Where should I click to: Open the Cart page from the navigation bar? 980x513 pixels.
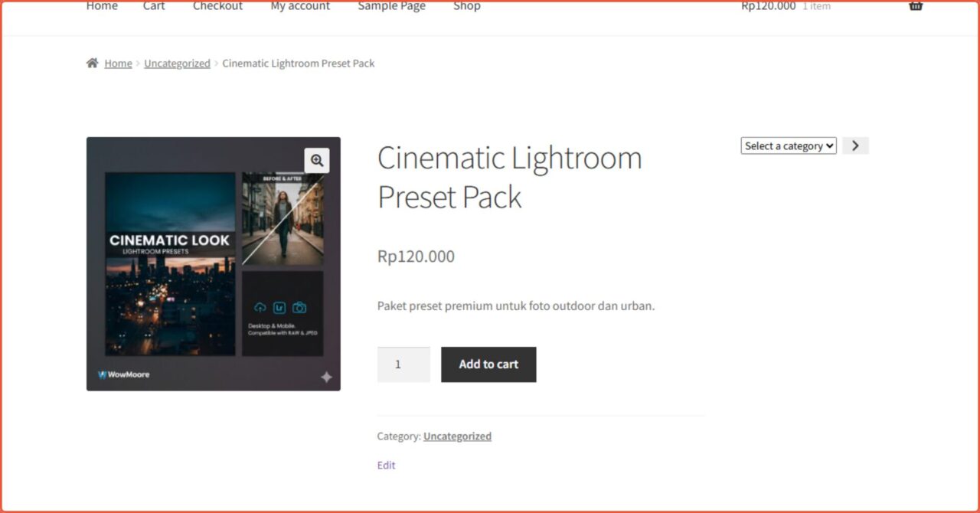point(153,6)
